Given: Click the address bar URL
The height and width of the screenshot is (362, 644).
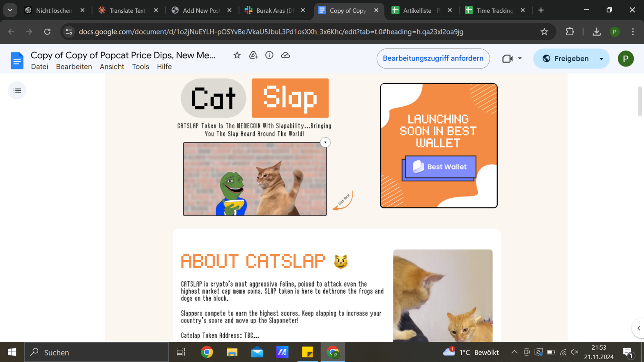Looking at the screenshot, I should (x=271, y=32).
